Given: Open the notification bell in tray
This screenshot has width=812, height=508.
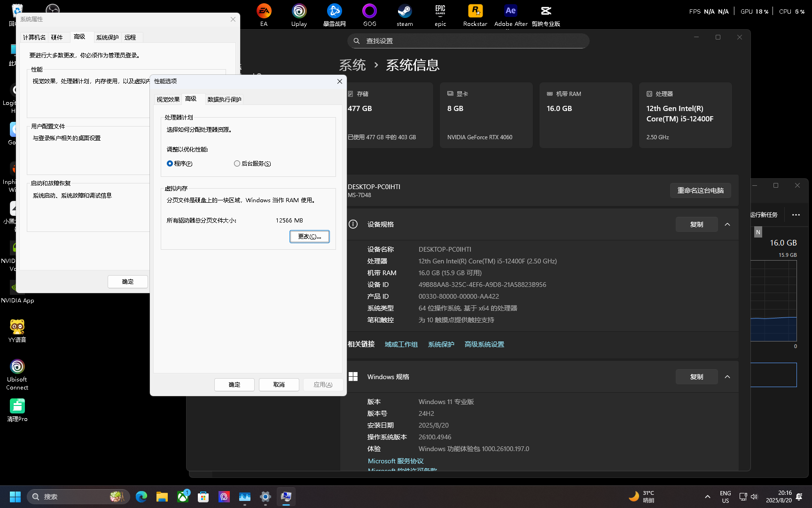Looking at the screenshot, I should point(799,497).
